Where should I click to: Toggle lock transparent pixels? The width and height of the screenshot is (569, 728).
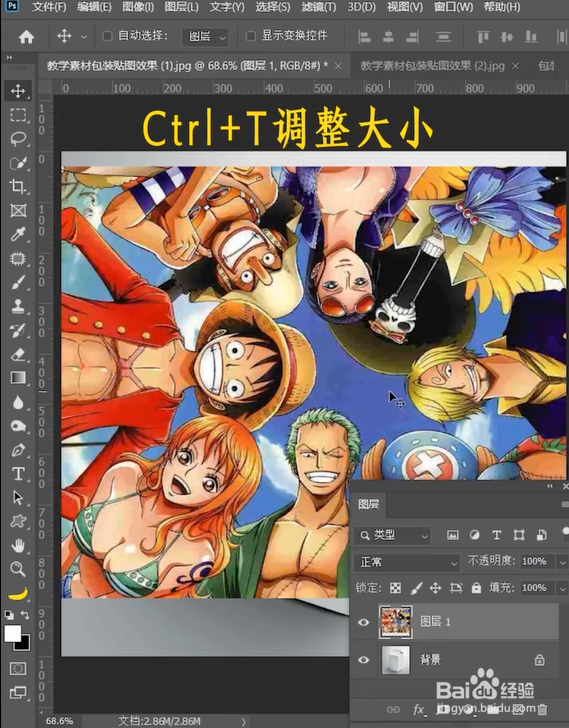tap(395, 588)
